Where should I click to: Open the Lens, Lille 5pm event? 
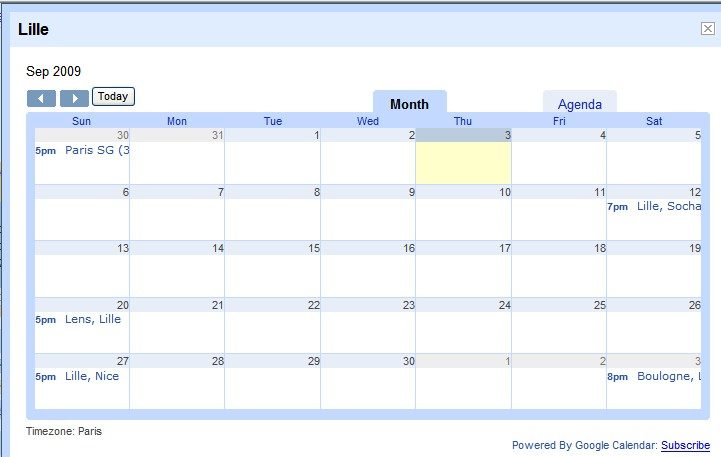(92, 319)
